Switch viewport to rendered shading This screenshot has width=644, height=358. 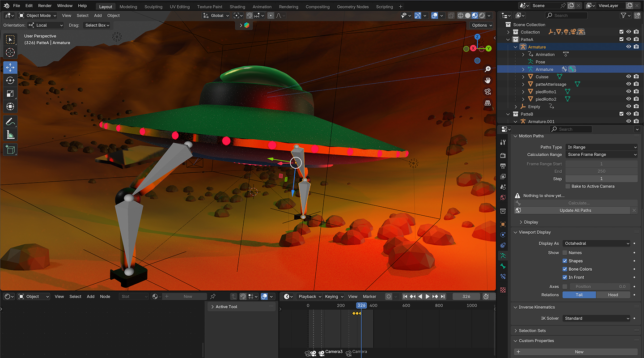[482, 15]
